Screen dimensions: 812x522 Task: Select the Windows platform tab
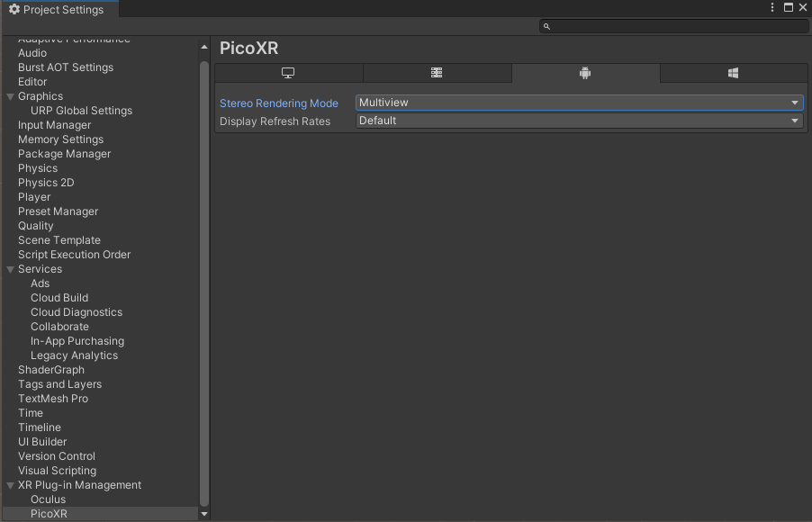click(733, 74)
